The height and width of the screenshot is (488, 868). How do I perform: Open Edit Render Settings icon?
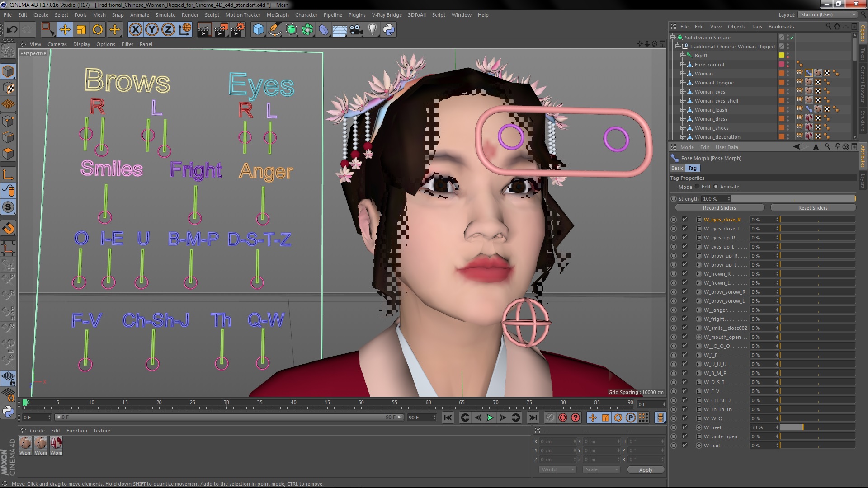click(x=238, y=30)
